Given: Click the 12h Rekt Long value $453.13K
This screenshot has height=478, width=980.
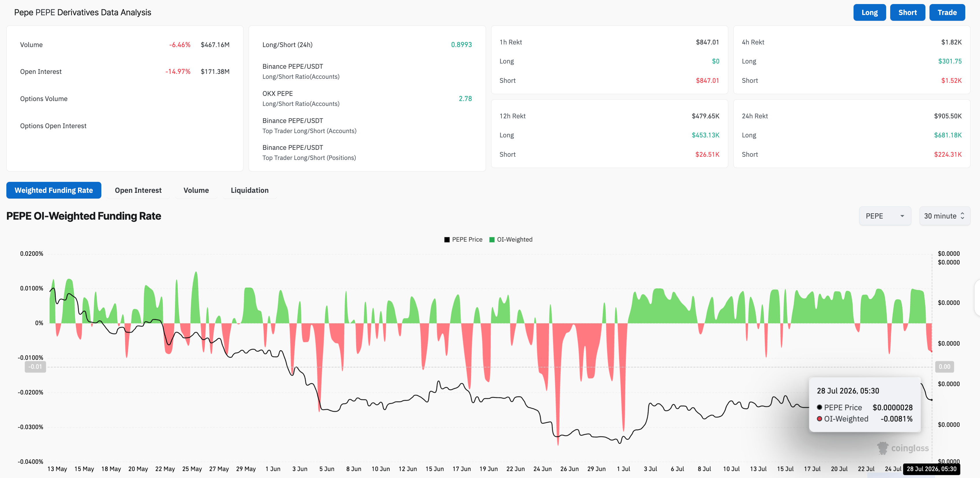Looking at the screenshot, I should click(x=705, y=135).
